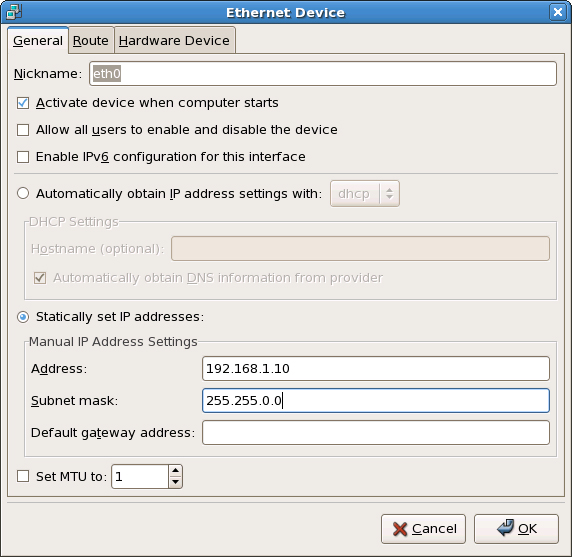Focus the Nickname text field
The height and width of the screenshot is (557, 572).
click(323, 74)
